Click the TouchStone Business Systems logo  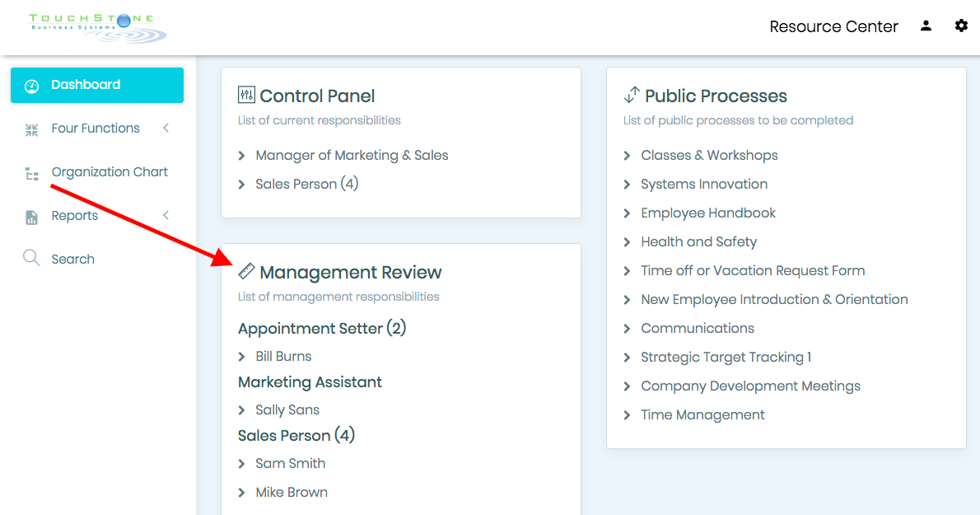click(x=97, y=28)
